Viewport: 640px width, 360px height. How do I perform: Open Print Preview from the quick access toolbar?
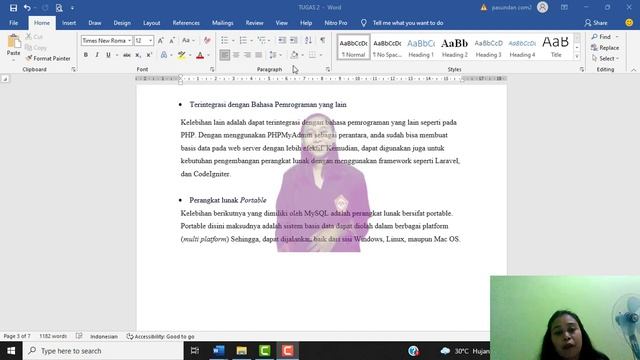[59, 8]
